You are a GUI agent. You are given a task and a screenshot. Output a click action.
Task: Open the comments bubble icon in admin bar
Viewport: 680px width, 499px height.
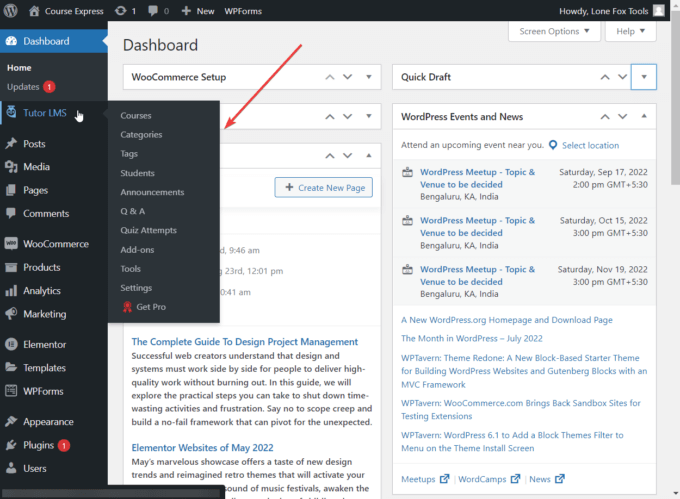point(153,11)
